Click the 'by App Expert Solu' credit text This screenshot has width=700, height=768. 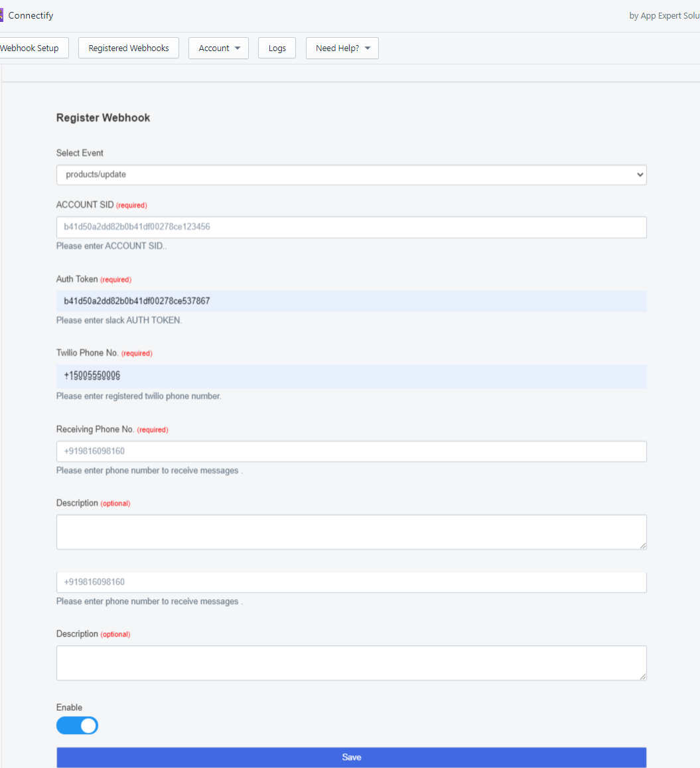click(x=664, y=16)
